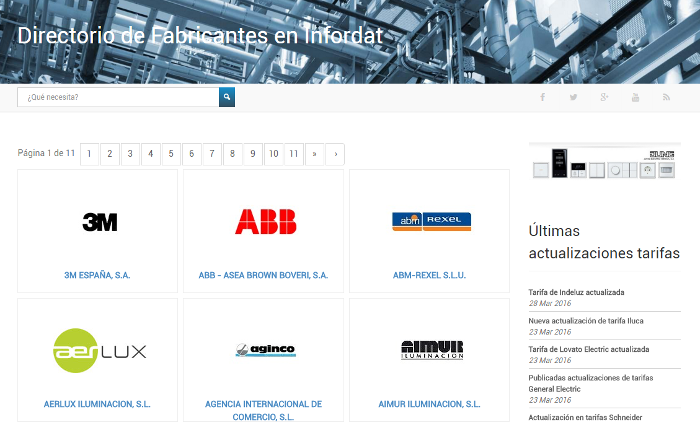Click the Últimas actualizaciones tarifas heading
This screenshot has width=700, height=425.
pyautogui.click(x=604, y=242)
